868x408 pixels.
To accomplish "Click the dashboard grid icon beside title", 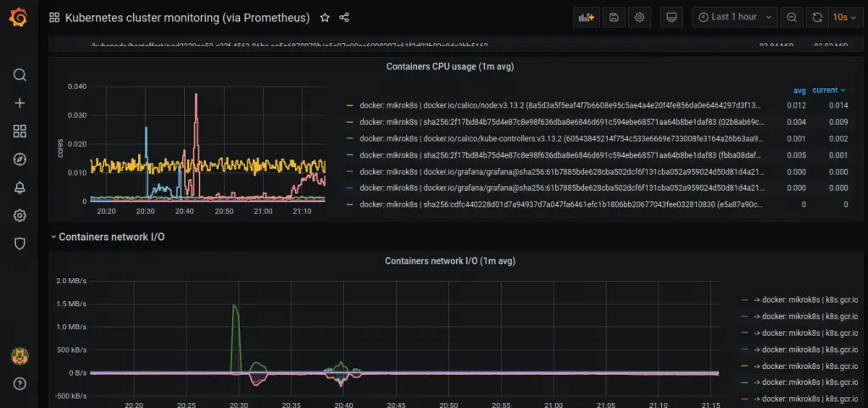I will (x=54, y=17).
